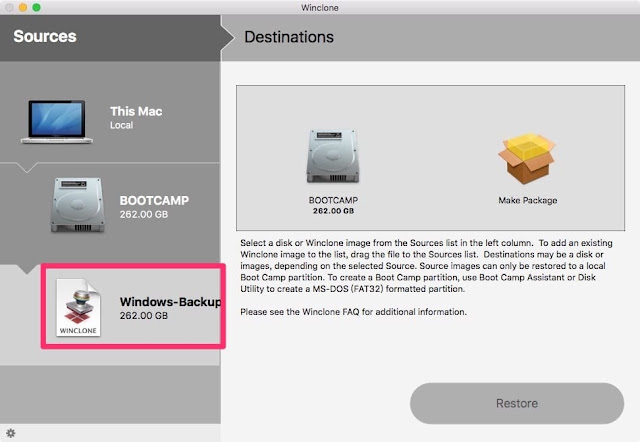Click the 262.00 GB size under Windows-Backup
Screen dimensions: 640x442
144,315
